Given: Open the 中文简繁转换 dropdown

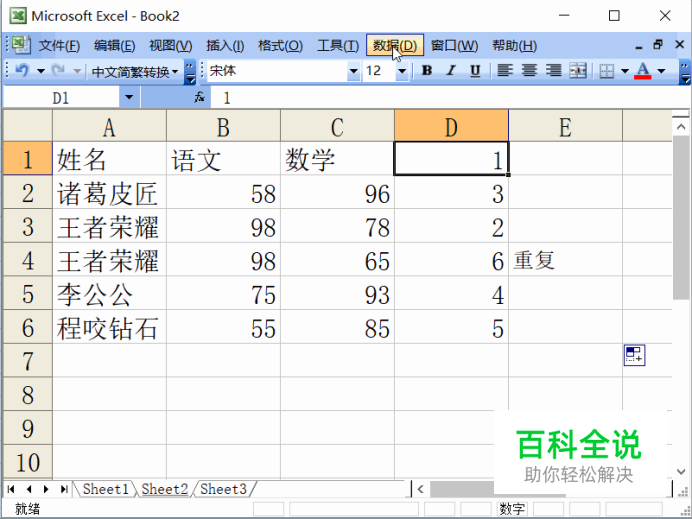Looking at the screenshot, I should pyautogui.click(x=135, y=71).
